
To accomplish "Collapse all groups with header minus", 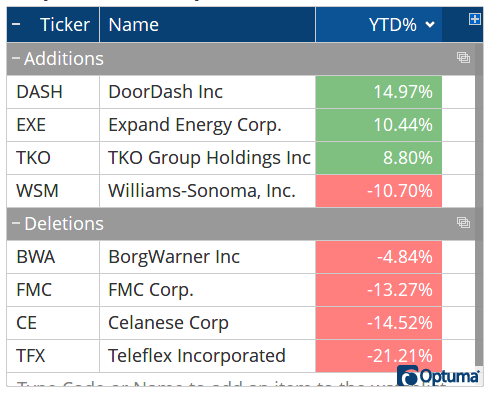I will 16,24.
